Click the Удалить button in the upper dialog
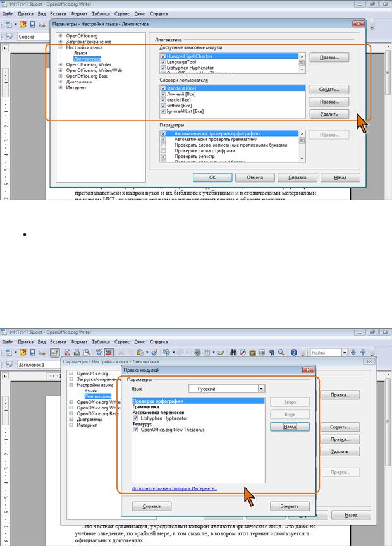The image size is (392, 546). [329, 114]
